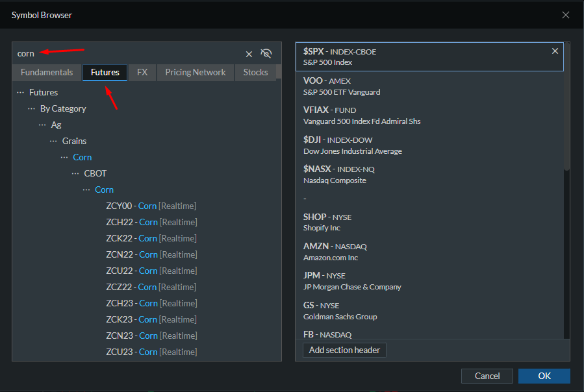The width and height of the screenshot is (584, 392).
Task: Select the ZCN22 Corn contract
Action: tap(151, 254)
